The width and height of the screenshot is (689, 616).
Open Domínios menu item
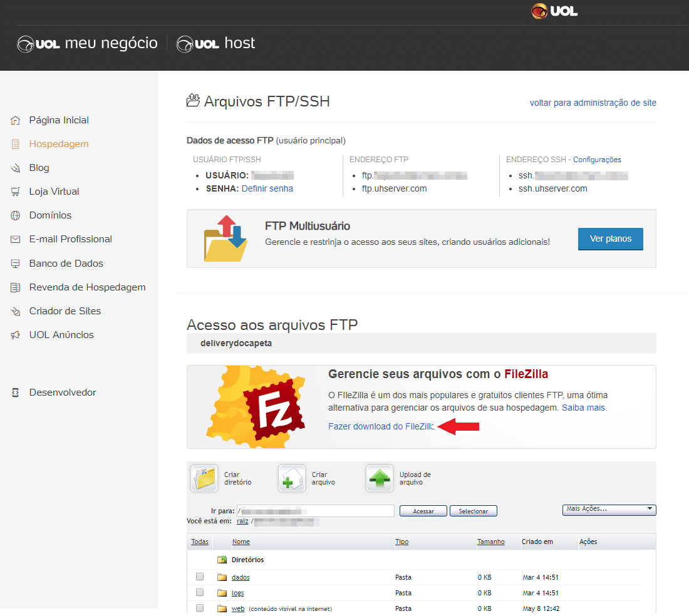point(50,215)
